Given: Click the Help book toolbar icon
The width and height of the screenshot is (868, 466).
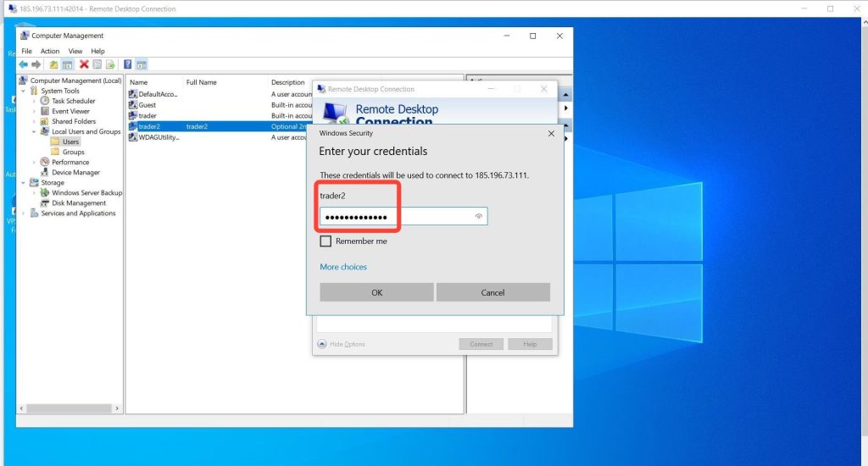Looking at the screenshot, I should tap(127, 64).
